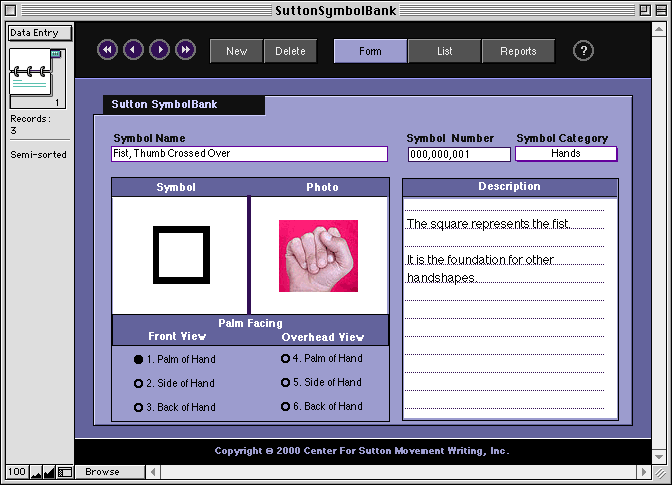Click the 'Overhead View' label
The image size is (672, 485).
point(323,337)
